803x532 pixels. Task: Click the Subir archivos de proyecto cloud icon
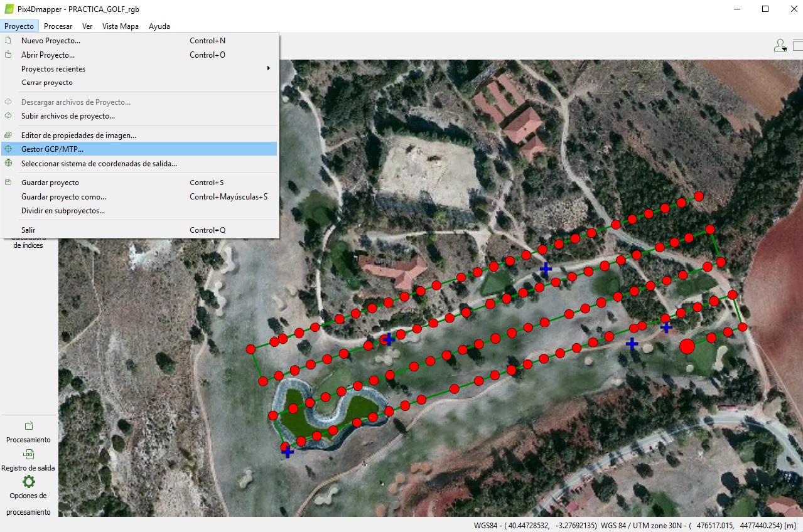click(8, 116)
